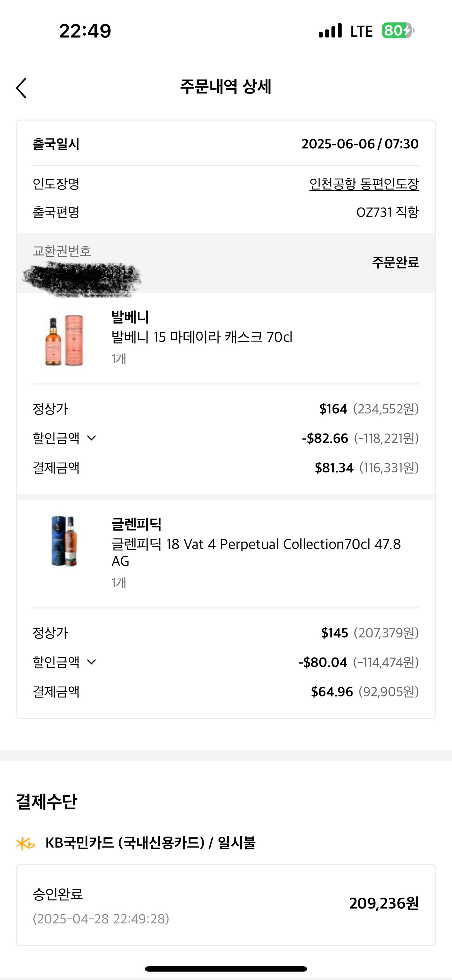Tap the back arrow icon
The width and height of the screenshot is (452, 980).
(22, 88)
